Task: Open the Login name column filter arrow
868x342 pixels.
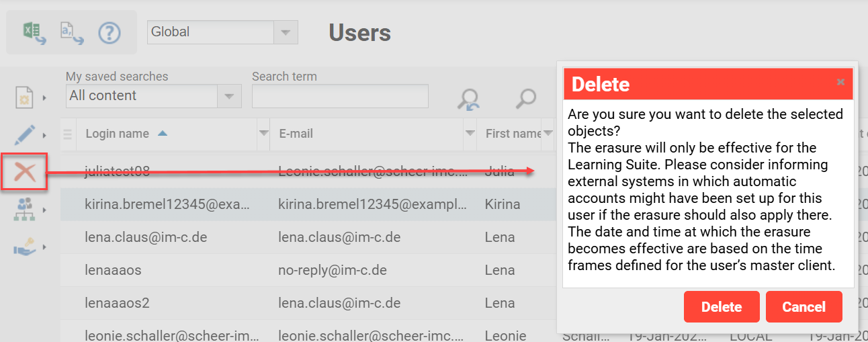Action: 264,134
